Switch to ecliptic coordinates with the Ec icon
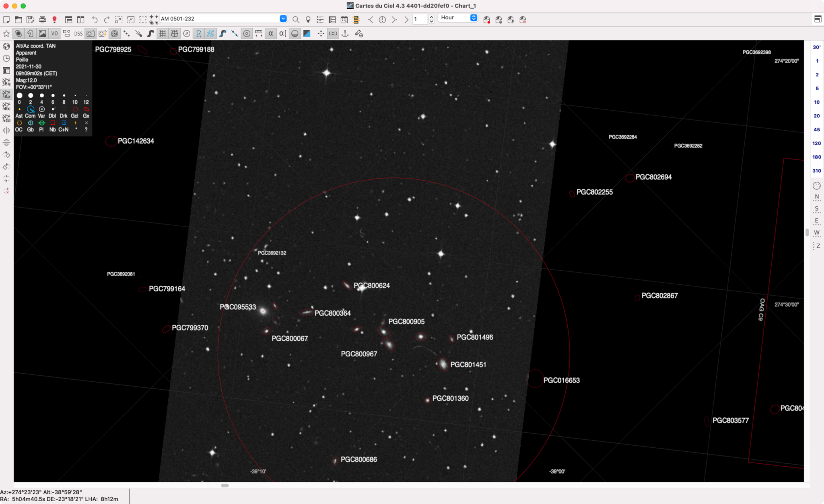 pos(6,107)
